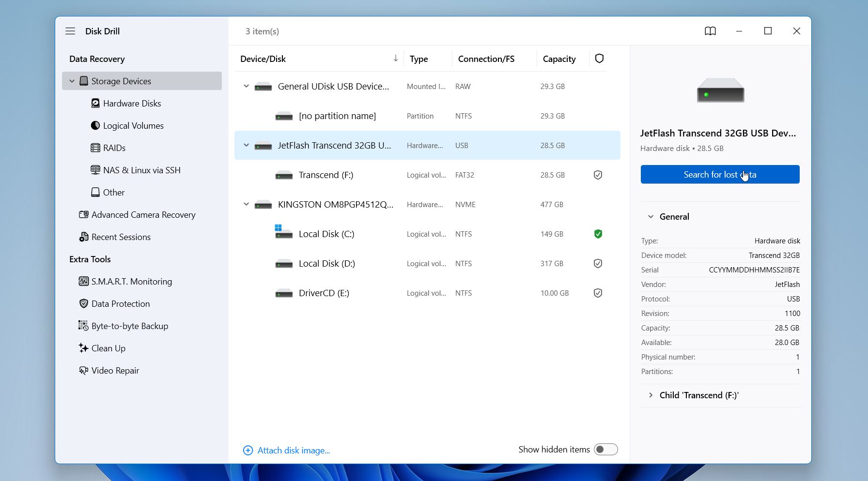The image size is (868, 481).
Task: Click the NAS & Linux via SSH icon
Action: pos(95,170)
